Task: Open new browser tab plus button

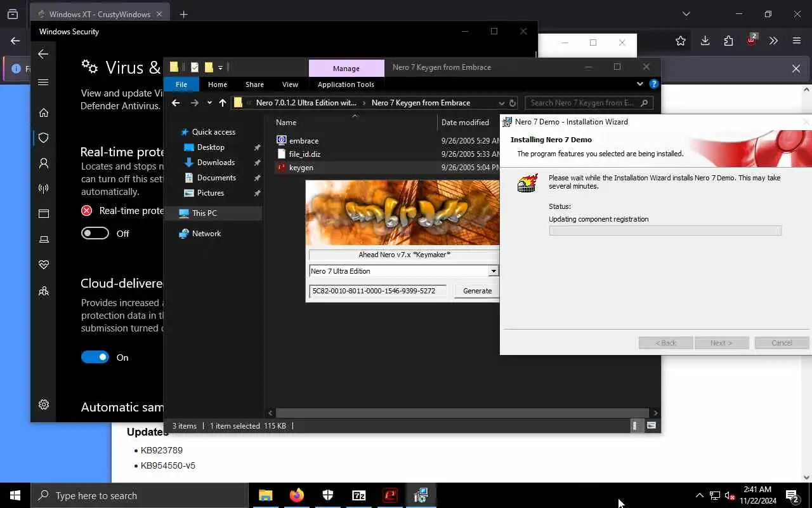Action: pyautogui.click(x=184, y=14)
